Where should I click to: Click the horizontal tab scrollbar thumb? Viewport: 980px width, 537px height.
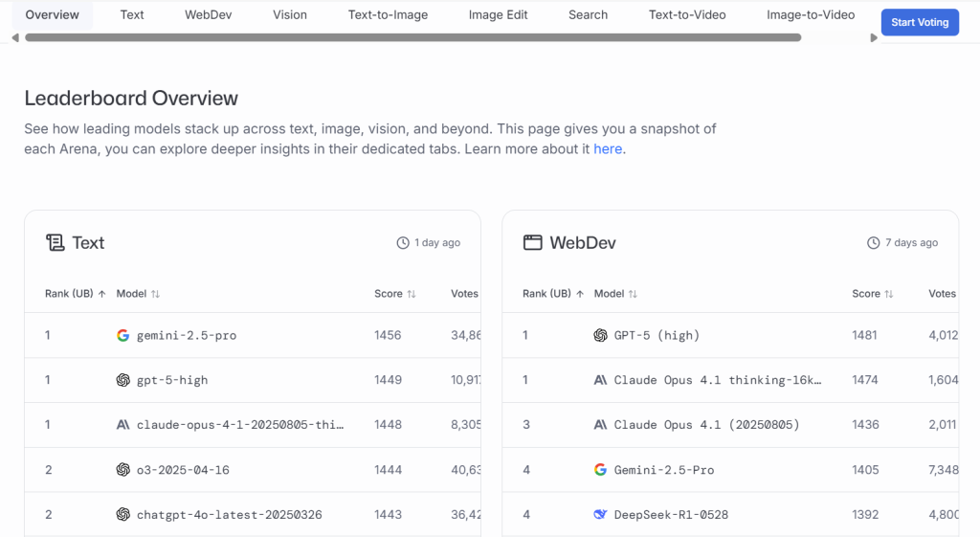click(x=413, y=38)
